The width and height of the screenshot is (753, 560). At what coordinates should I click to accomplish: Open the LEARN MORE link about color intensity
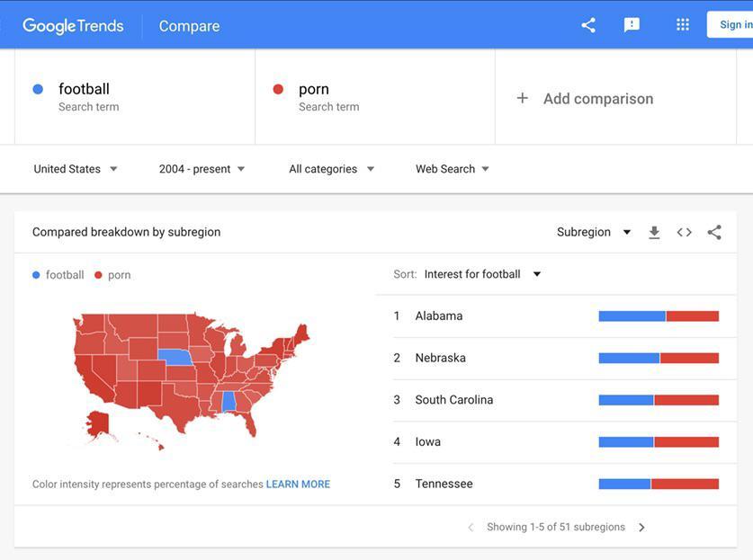pyautogui.click(x=298, y=482)
